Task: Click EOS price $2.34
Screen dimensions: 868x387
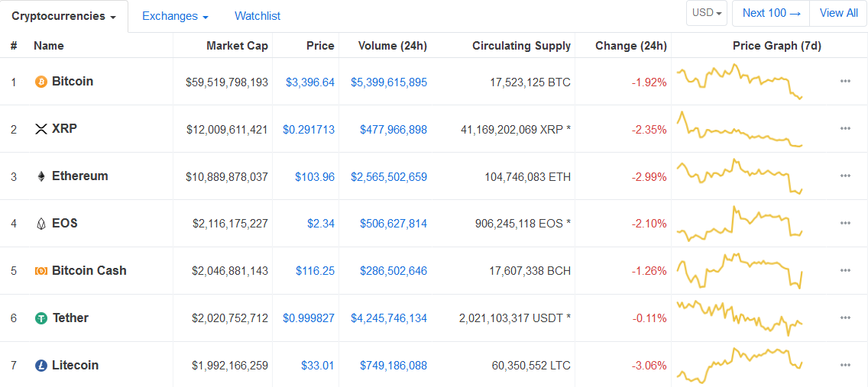Action: click(x=321, y=224)
